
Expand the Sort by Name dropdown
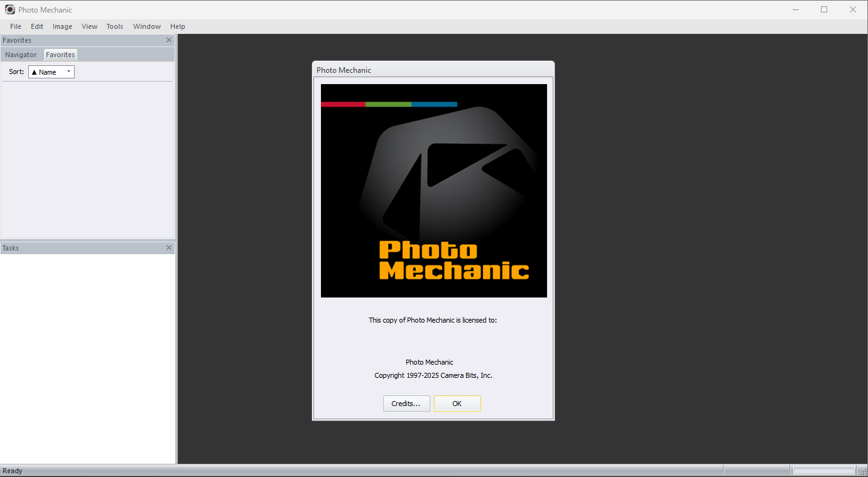tap(52, 72)
